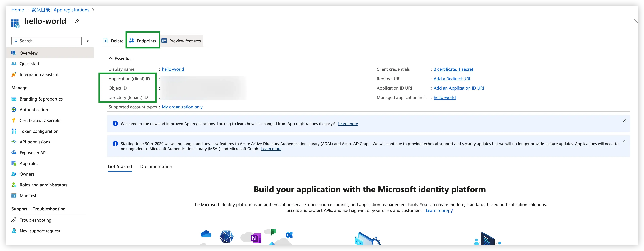This screenshot has height=251, width=644.
Task: Switch to Get Started tab
Action: pyautogui.click(x=120, y=167)
